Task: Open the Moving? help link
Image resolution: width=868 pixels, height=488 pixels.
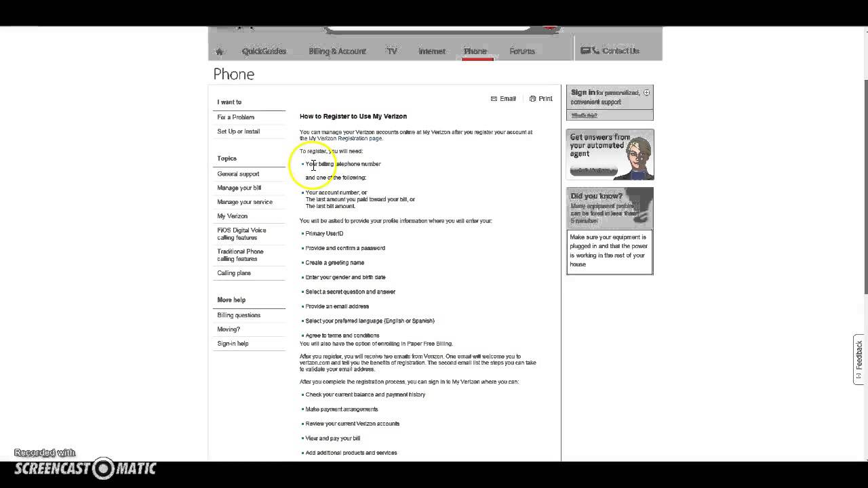Action: point(229,329)
